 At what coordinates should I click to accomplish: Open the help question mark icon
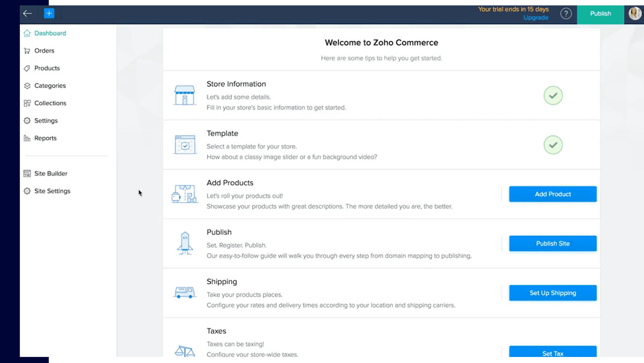point(566,14)
